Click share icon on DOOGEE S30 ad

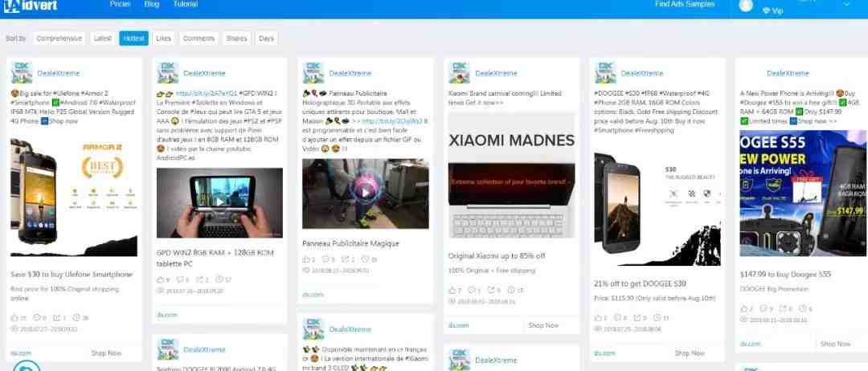pos(637,318)
